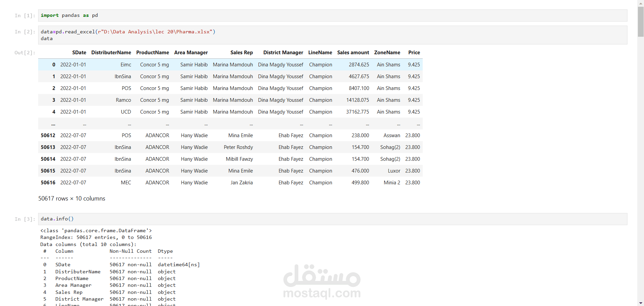Click the '50617 rows × 10 columns' summary
Screen dimensions: 644x306
coord(72,198)
